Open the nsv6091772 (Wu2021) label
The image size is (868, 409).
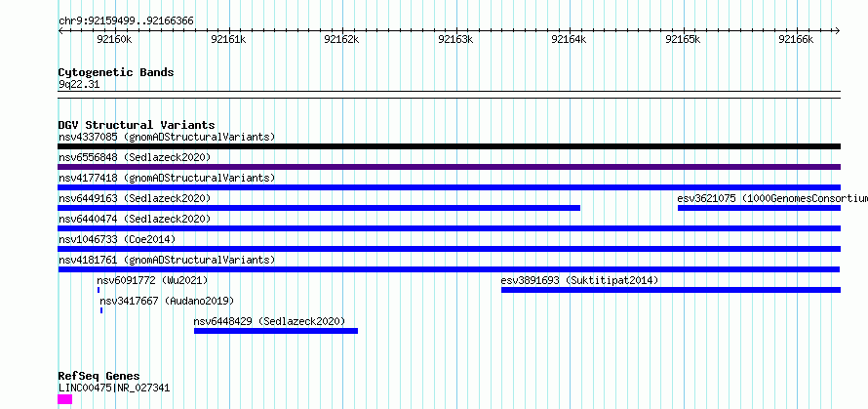coord(152,280)
